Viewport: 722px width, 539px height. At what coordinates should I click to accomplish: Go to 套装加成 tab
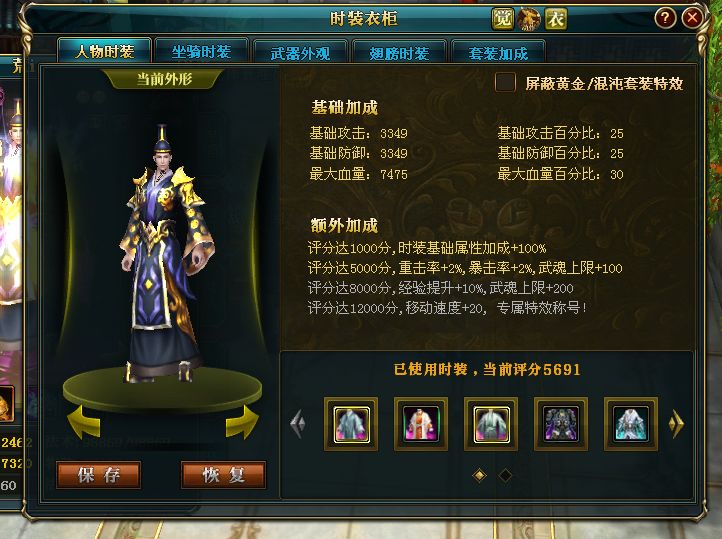pyautogui.click(x=498, y=52)
